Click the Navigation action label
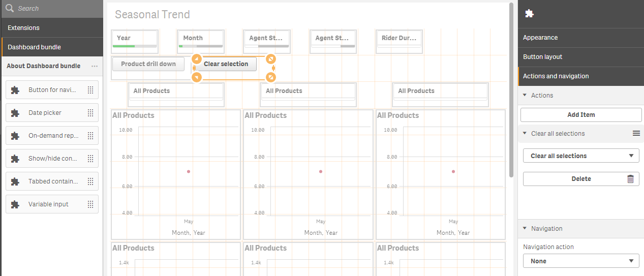 point(548,247)
